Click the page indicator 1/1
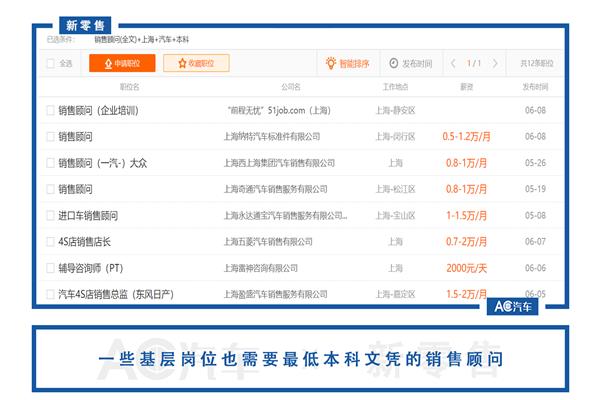Screen dimensions: 600x400 pos(474,63)
